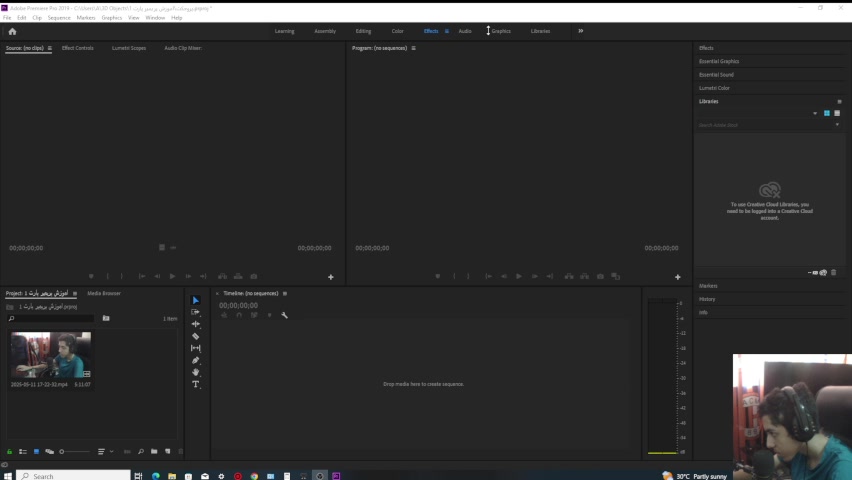
Task: Switch Libraries to grid view
Action: pyautogui.click(x=827, y=113)
